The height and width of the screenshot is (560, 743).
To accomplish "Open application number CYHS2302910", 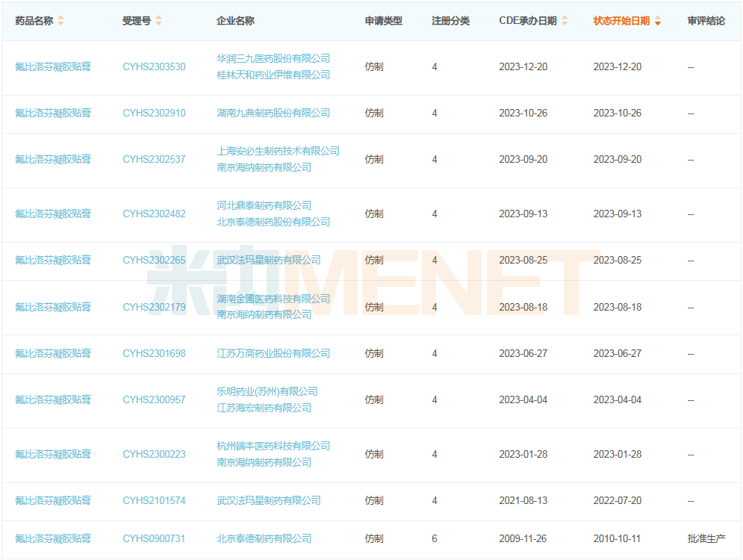I will coord(154,113).
